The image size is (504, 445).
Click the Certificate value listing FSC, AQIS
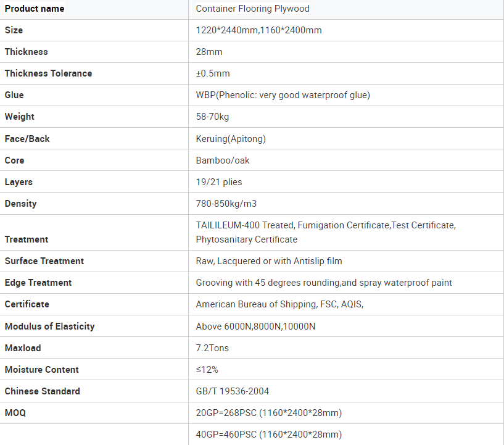tap(279, 304)
